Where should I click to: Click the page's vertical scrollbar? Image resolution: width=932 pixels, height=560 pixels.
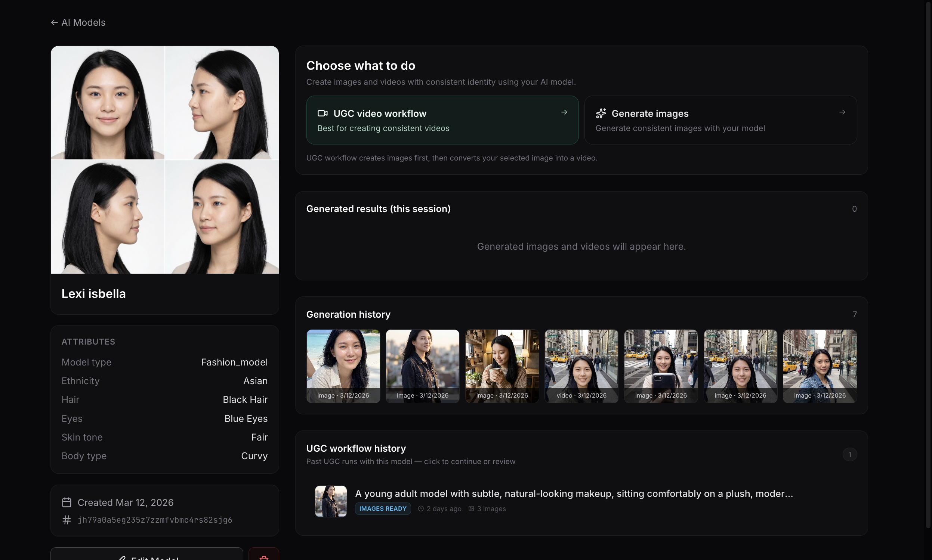pos(928,264)
